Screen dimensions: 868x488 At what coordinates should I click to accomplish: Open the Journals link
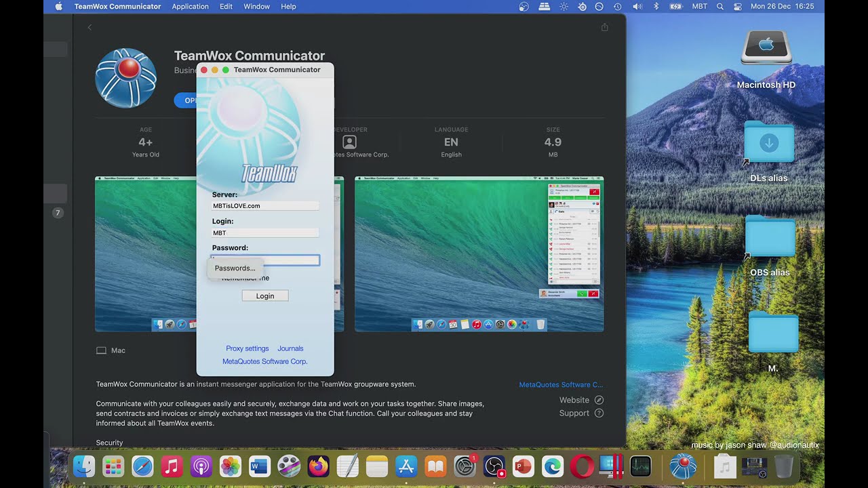coord(290,348)
